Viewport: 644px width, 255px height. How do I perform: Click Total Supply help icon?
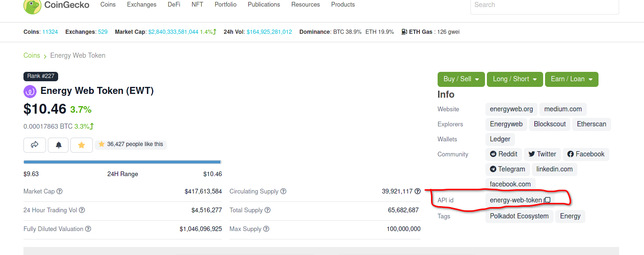267,210
